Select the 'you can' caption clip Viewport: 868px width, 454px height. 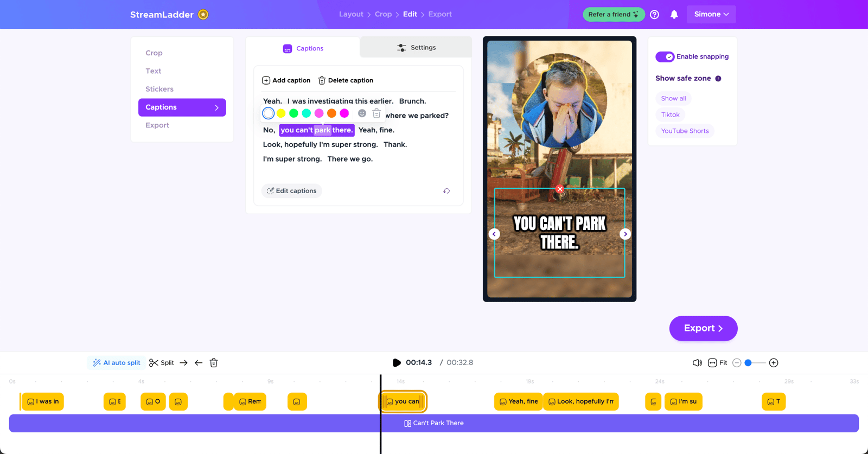coord(403,401)
